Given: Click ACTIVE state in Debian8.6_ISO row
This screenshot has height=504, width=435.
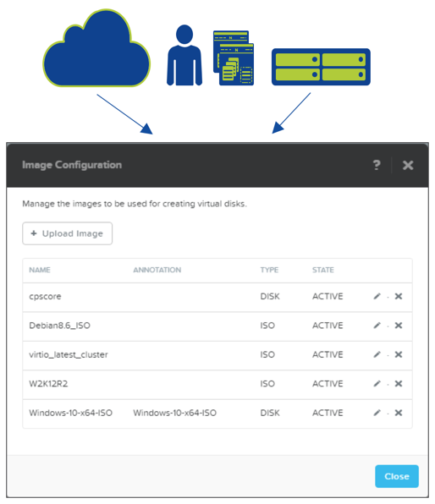Looking at the screenshot, I should pyautogui.click(x=328, y=326).
